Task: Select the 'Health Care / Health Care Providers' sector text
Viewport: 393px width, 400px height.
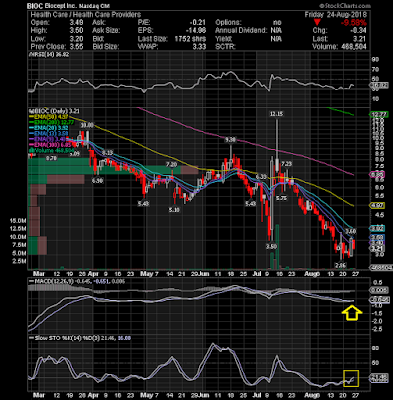Action: tap(86, 15)
